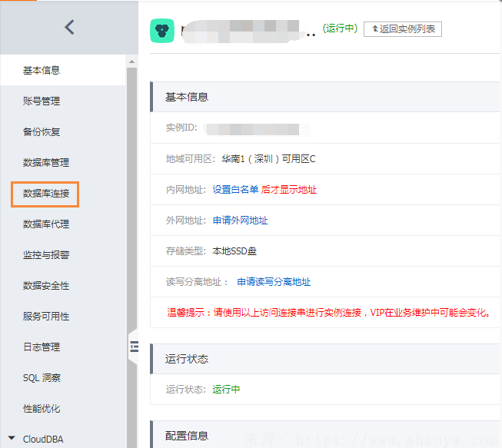502x448 pixels.
Task: Open 服务可用性 page
Action: [46, 317]
